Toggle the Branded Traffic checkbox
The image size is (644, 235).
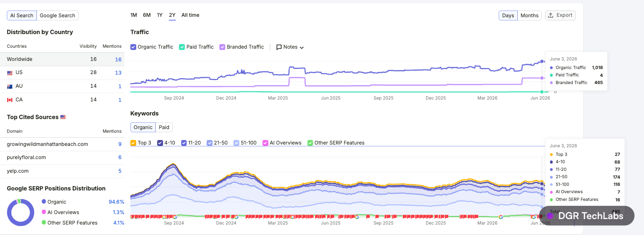pyautogui.click(x=223, y=47)
